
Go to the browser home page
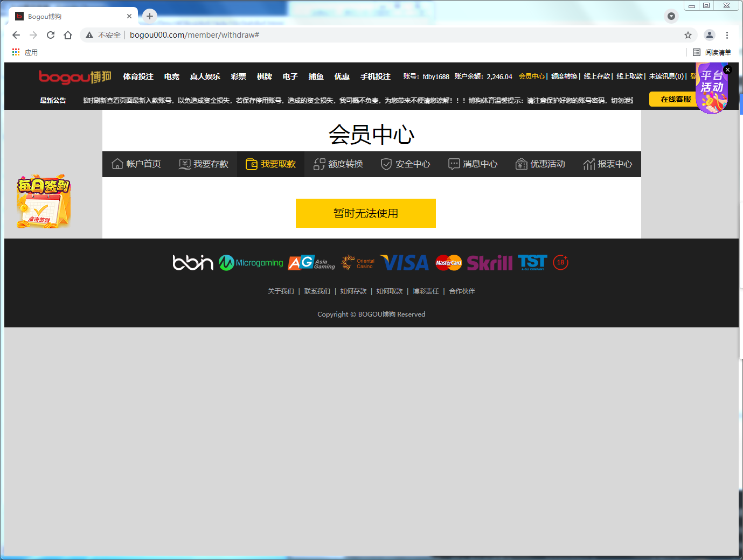coord(68,35)
